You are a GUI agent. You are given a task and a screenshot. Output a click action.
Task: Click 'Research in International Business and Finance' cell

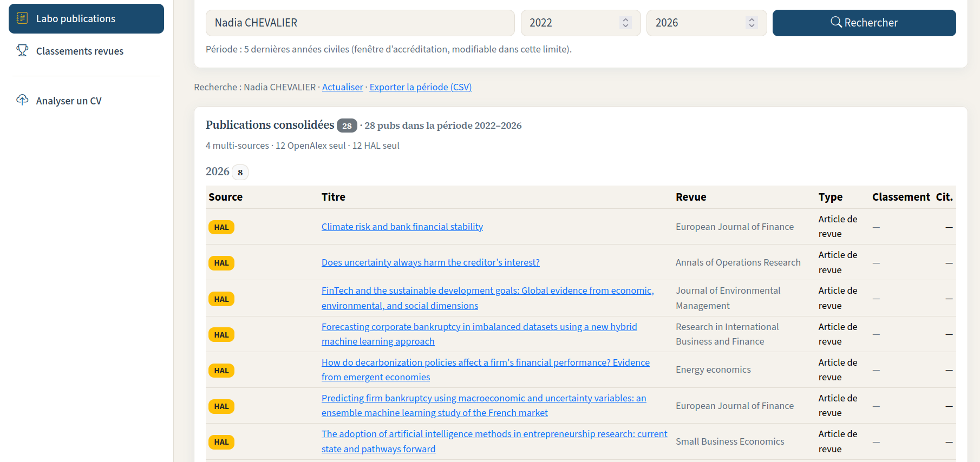point(727,334)
